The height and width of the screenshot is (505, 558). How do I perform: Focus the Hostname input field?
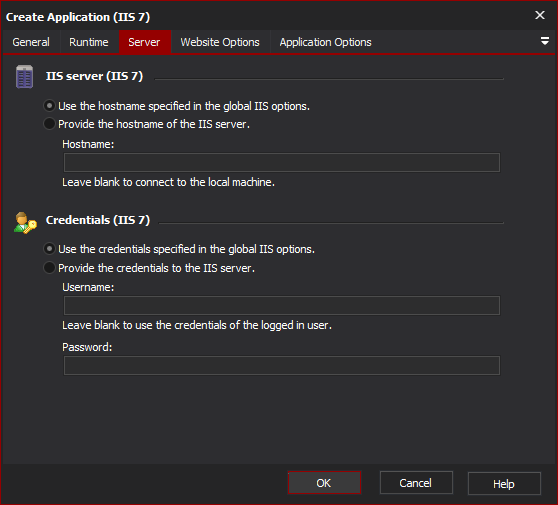pos(282,163)
